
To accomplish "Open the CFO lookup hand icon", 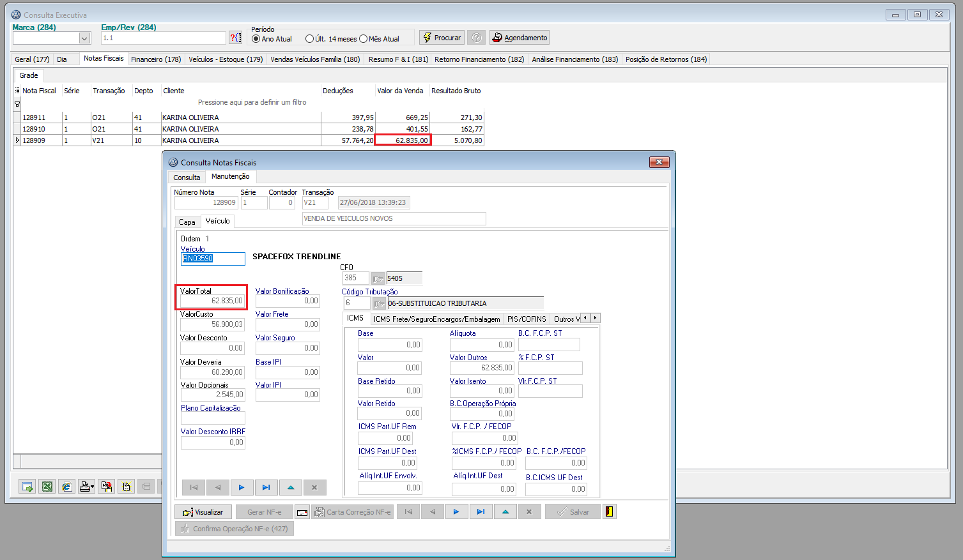I will (378, 278).
